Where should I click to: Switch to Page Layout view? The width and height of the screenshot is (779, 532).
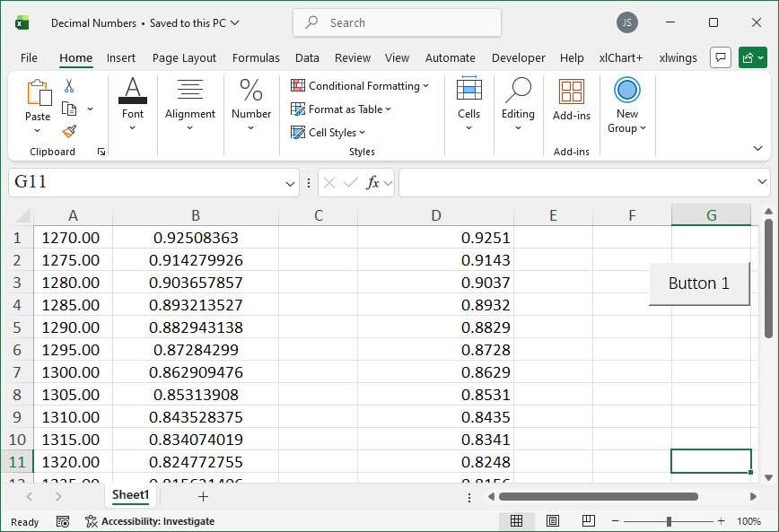pyautogui.click(x=553, y=521)
